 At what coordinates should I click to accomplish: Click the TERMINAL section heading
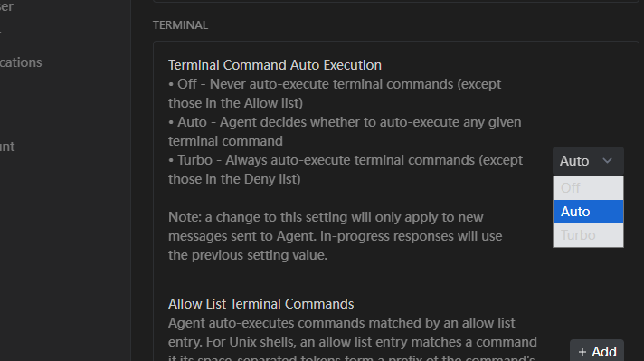pyautogui.click(x=180, y=25)
